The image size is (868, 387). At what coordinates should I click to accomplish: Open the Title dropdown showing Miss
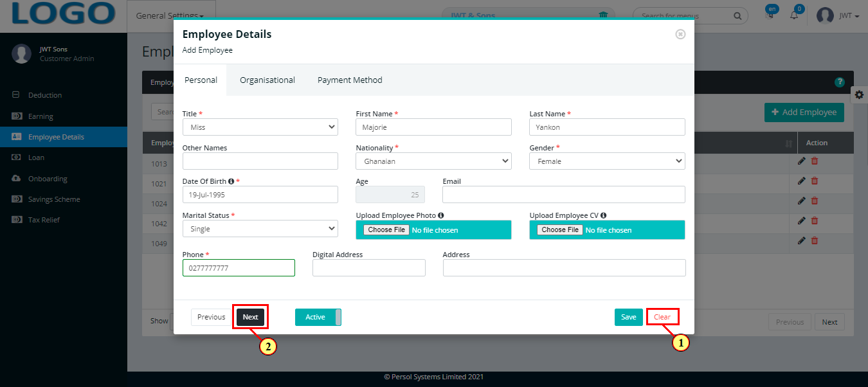click(x=260, y=127)
